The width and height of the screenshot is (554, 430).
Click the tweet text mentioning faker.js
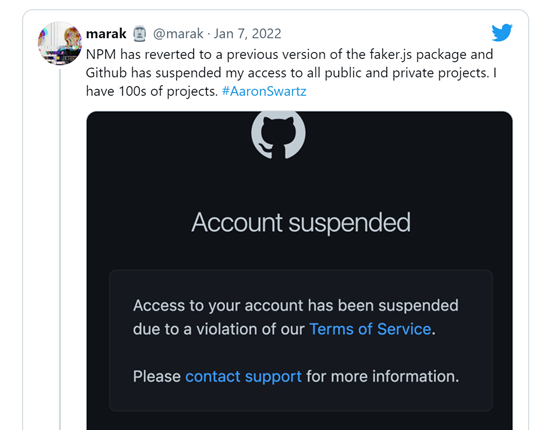pos(291,73)
